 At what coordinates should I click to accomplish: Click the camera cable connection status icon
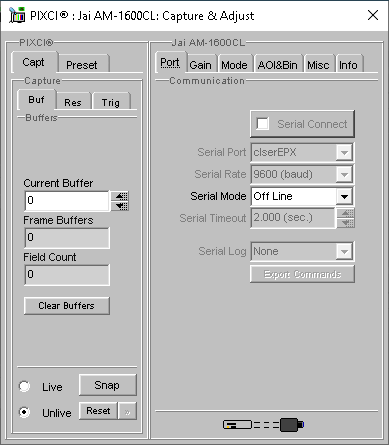pyautogui.click(x=263, y=424)
